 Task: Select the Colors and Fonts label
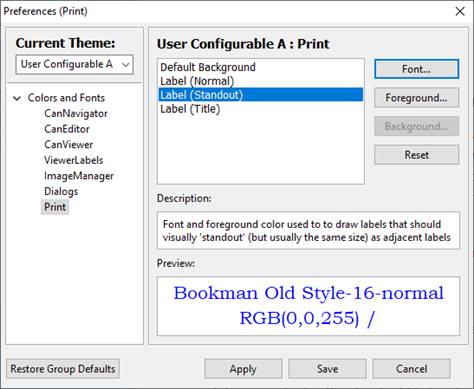point(66,98)
